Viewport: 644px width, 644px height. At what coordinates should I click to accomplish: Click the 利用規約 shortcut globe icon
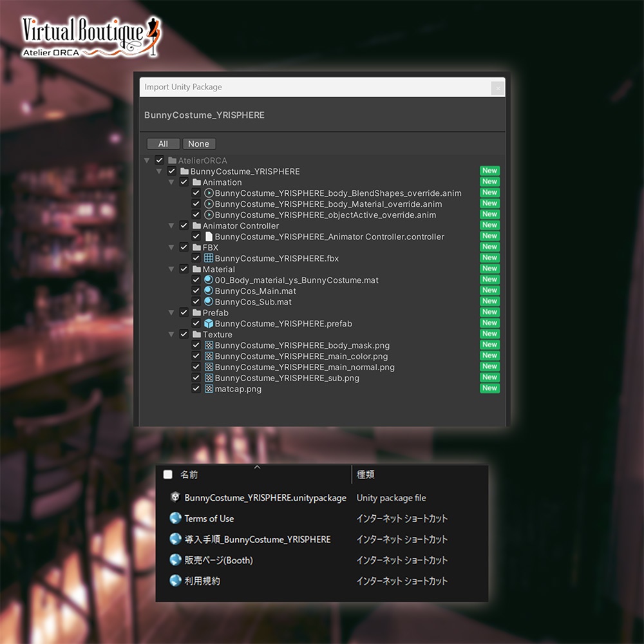(x=175, y=580)
